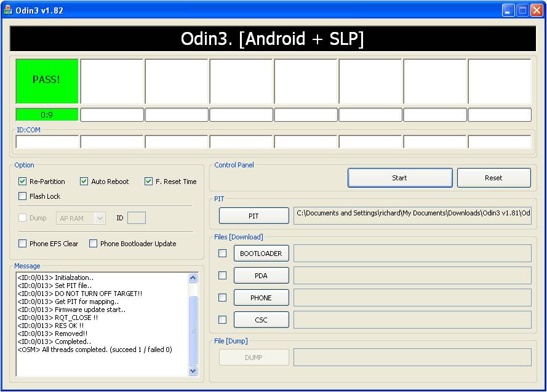This screenshot has height=392, width=547.
Task: Click the green PASS! status box
Action: (47, 81)
